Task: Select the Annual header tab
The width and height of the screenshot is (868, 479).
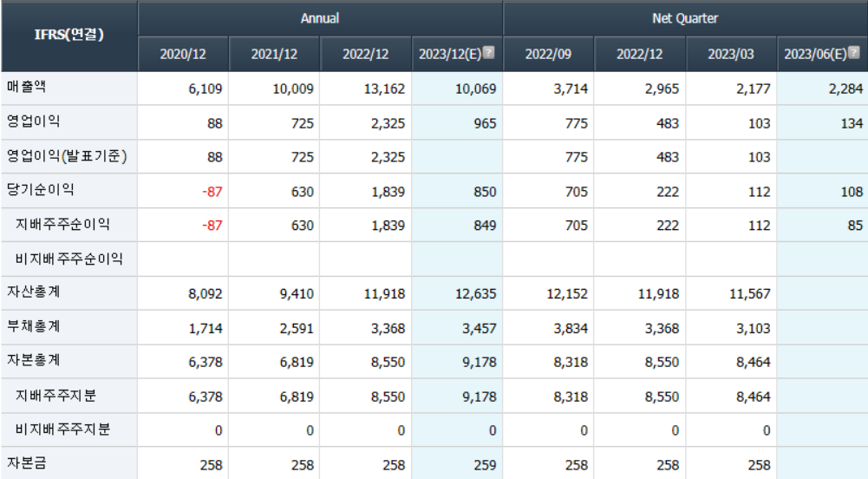Action: point(320,18)
